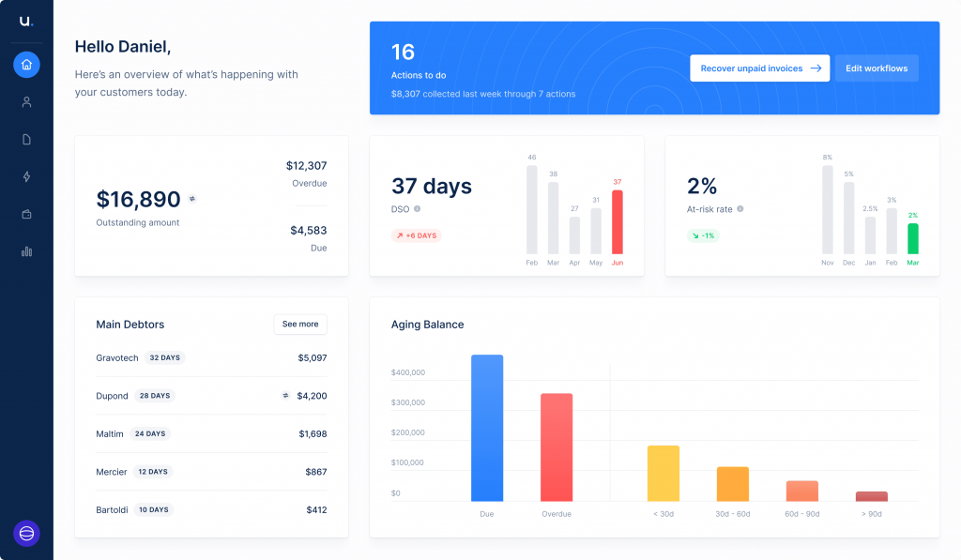Open the lightning bolt actions icon
This screenshot has width=961, height=560.
26,176
